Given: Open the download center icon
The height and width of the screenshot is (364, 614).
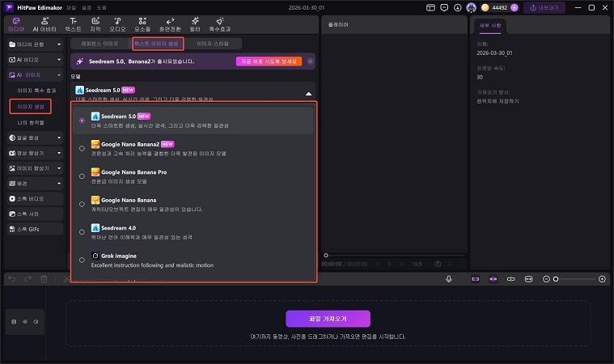Looking at the screenshot, I should pos(457,7).
